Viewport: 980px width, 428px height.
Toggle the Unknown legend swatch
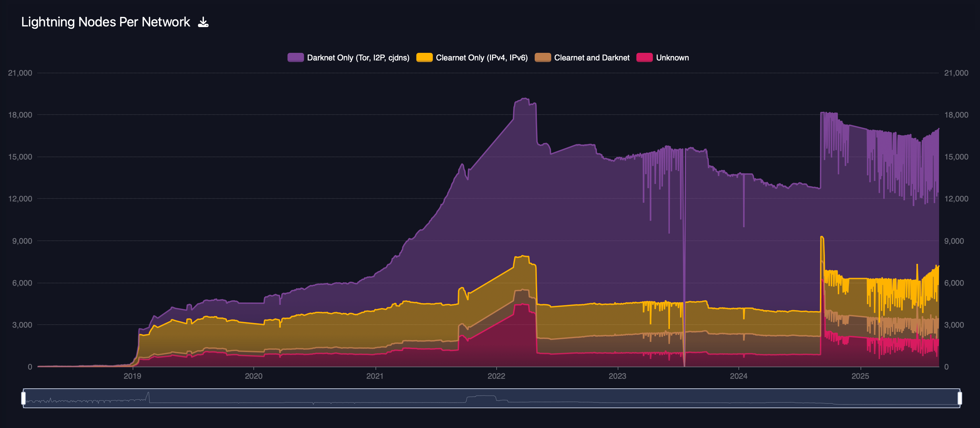click(644, 57)
